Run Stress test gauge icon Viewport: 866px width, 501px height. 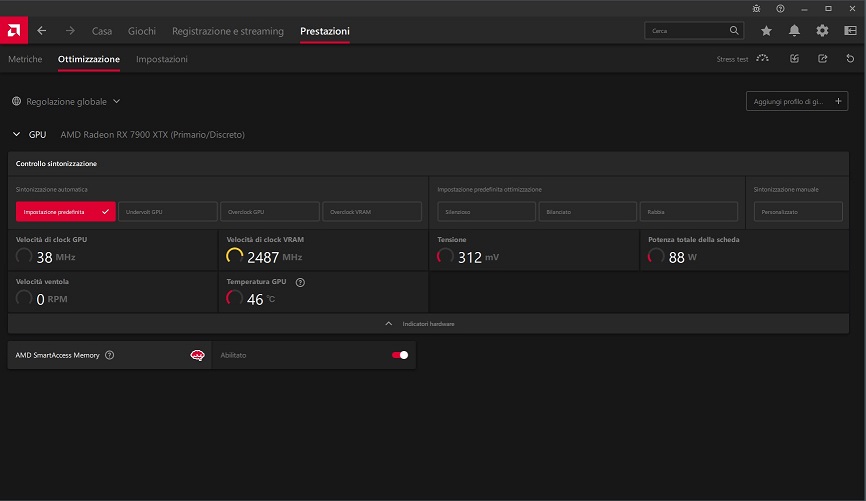762,59
